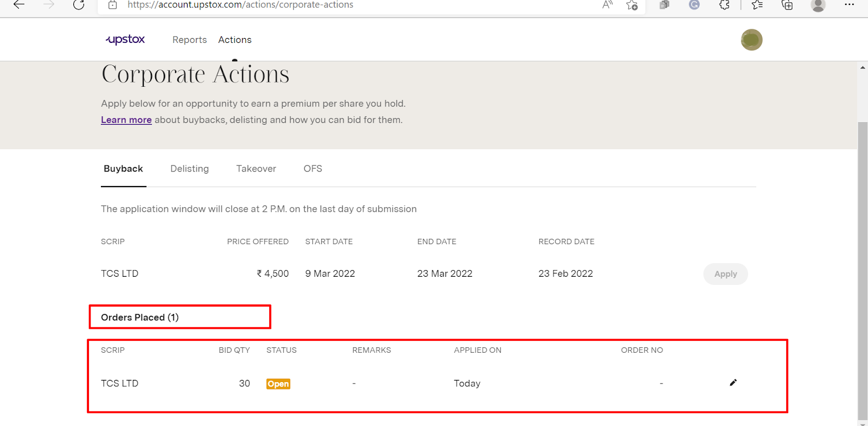Click the Learn more link
The image size is (868, 426).
(x=126, y=120)
